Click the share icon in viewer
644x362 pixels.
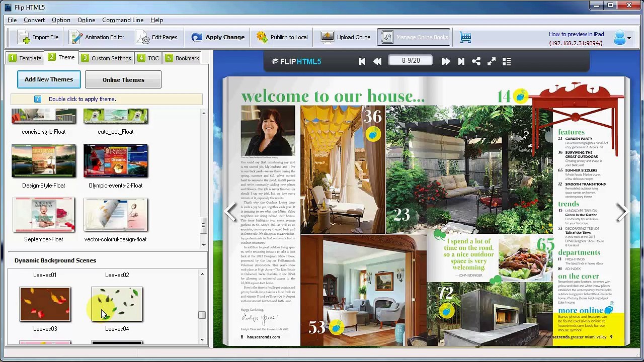476,61
